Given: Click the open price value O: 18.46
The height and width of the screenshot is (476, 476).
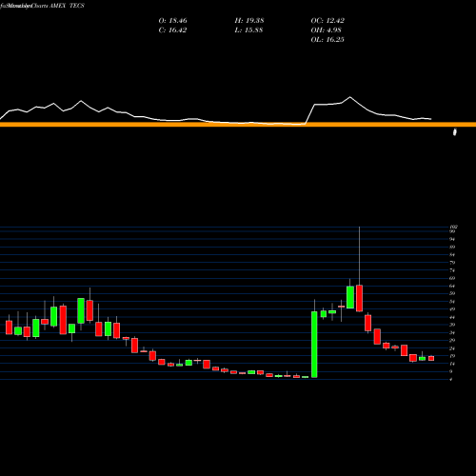Looking at the screenshot, I should 172,21.
